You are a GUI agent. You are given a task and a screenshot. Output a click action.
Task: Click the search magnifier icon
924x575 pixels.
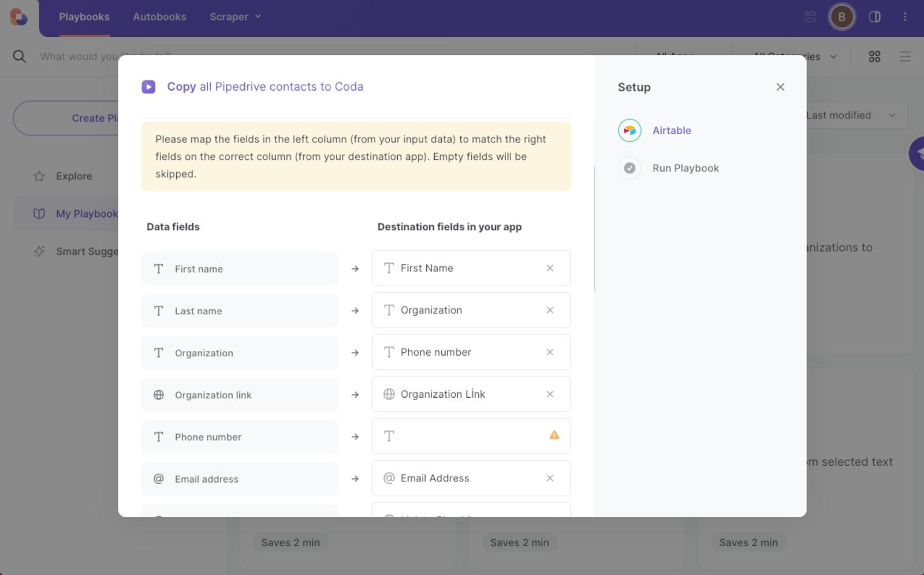[x=19, y=56]
